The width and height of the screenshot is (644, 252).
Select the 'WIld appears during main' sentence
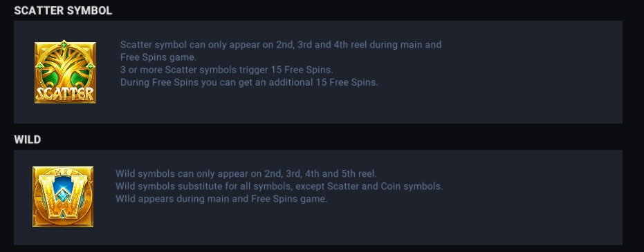pyautogui.click(x=221, y=199)
